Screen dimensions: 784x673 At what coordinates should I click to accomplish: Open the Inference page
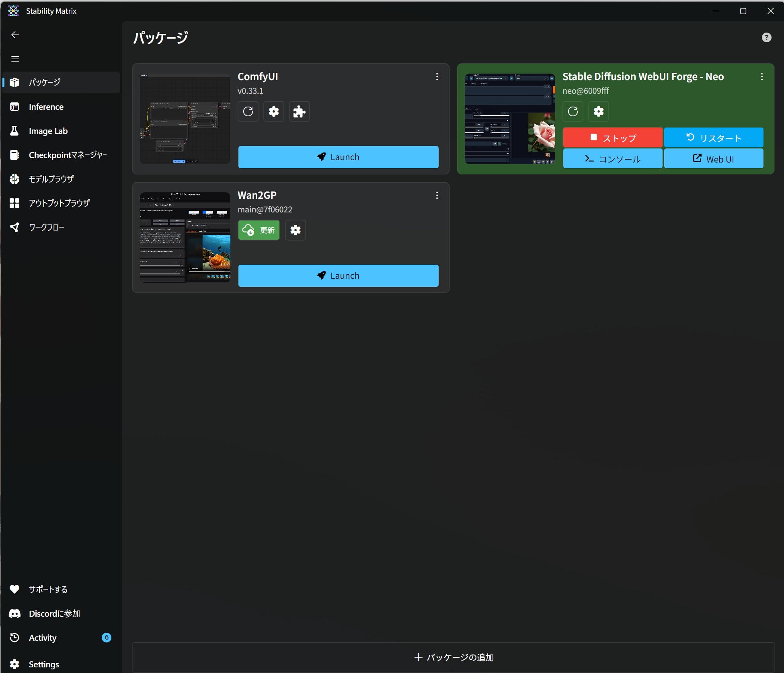(x=61, y=107)
